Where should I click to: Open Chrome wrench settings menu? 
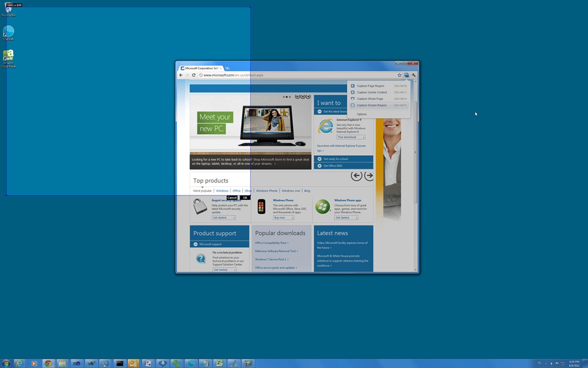pyautogui.click(x=413, y=75)
